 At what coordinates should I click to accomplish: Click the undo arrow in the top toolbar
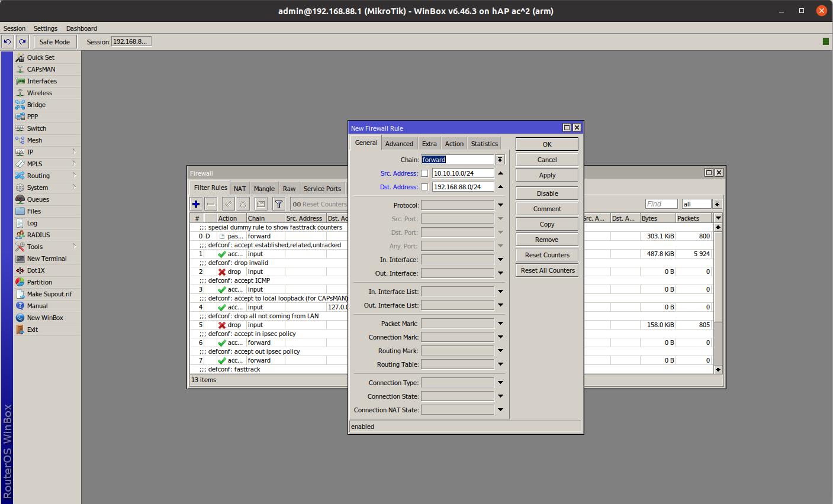[x=8, y=41]
